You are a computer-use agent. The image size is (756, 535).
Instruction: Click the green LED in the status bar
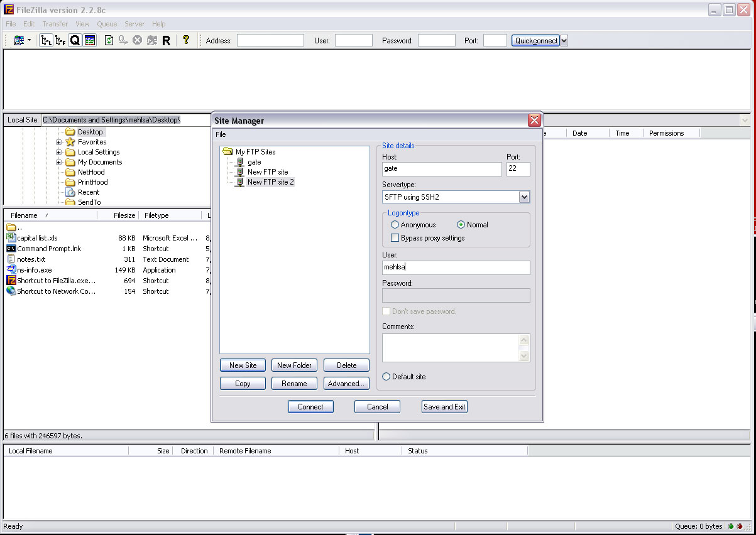pos(730,526)
